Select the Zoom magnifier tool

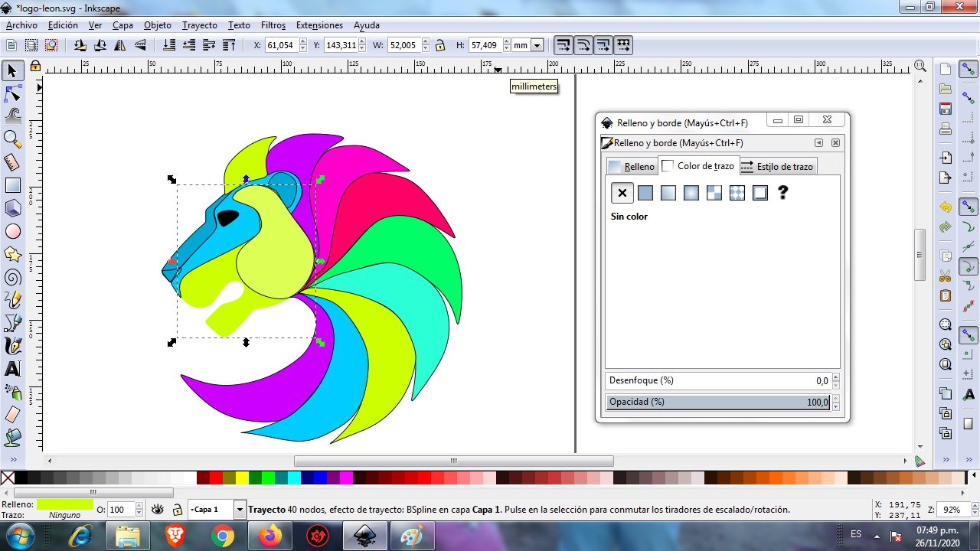pyautogui.click(x=12, y=139)
